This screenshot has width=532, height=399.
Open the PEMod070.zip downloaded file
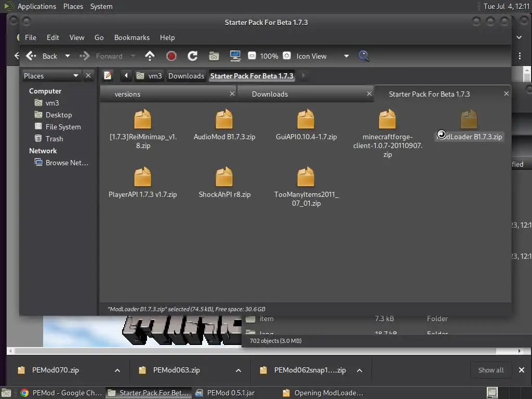pos(55,370)
